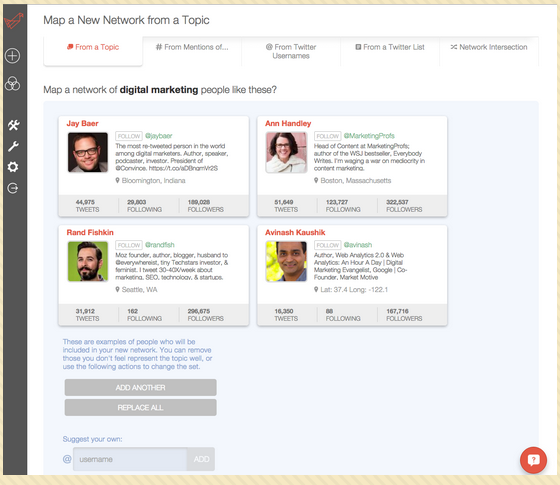Click the Seattle, WA location text
560x485 pixels.
pos(140,290)
